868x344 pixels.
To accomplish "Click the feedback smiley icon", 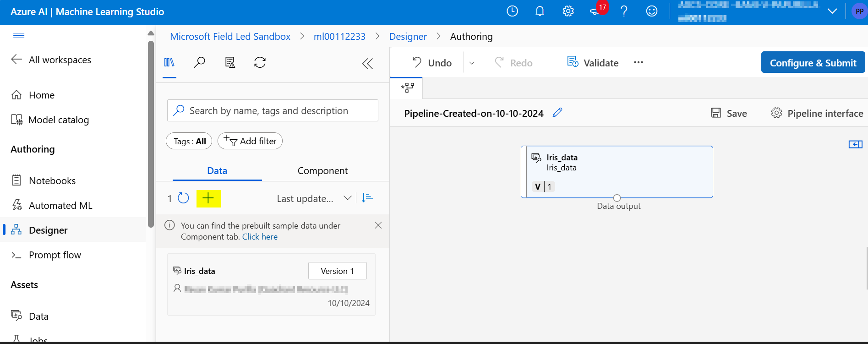I will [651, 11].
